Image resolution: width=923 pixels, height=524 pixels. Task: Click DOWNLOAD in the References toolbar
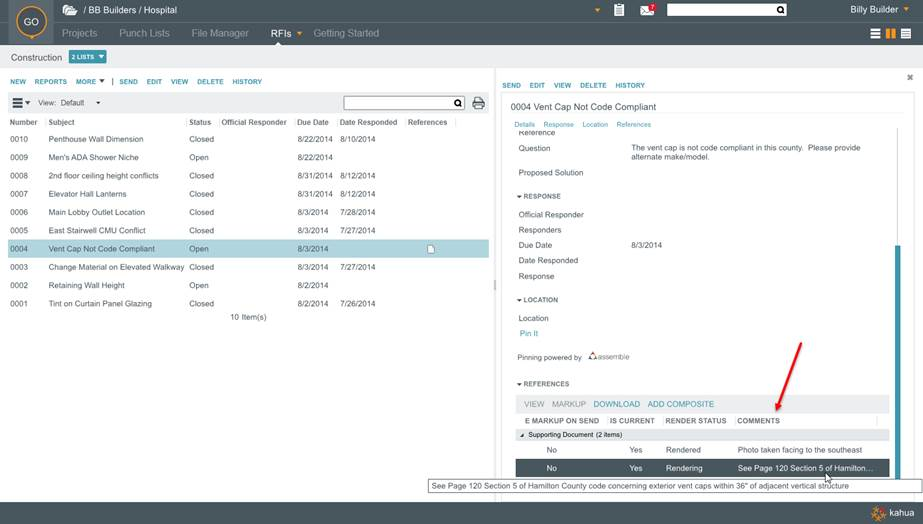tap(616, 404)
